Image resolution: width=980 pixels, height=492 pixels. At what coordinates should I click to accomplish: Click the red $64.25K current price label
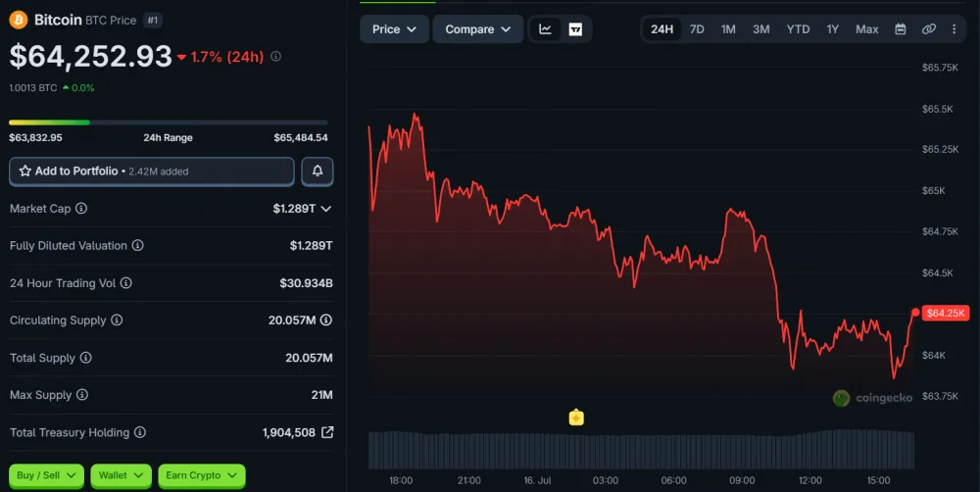[946, 314]
